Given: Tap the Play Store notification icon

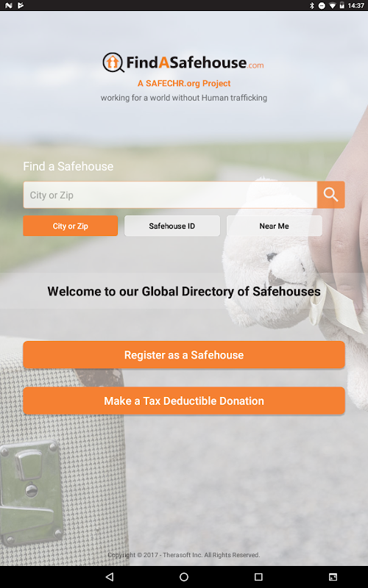Looking at the screenshot, I should pyautogui.click(x=21, y=5).
